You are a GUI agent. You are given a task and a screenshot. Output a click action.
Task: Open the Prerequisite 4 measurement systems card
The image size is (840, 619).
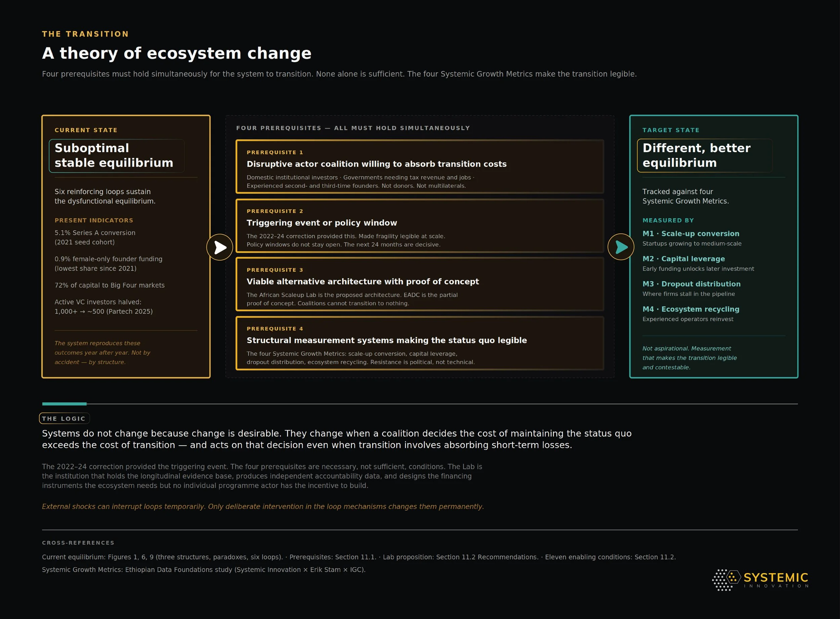(419, 343)
